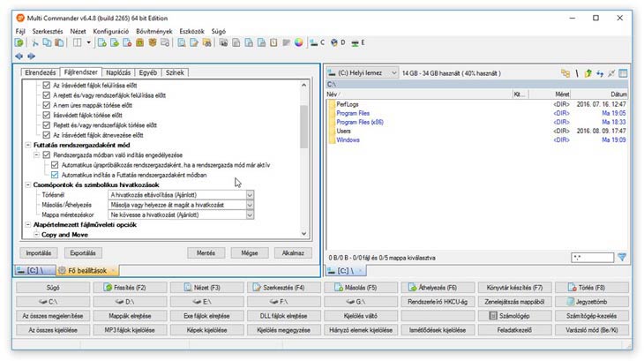Image resolution: width=644 pixels, height=361 pixels.
Task: Open the Törlésnél dropdown
Action: (x=250, y=194)
